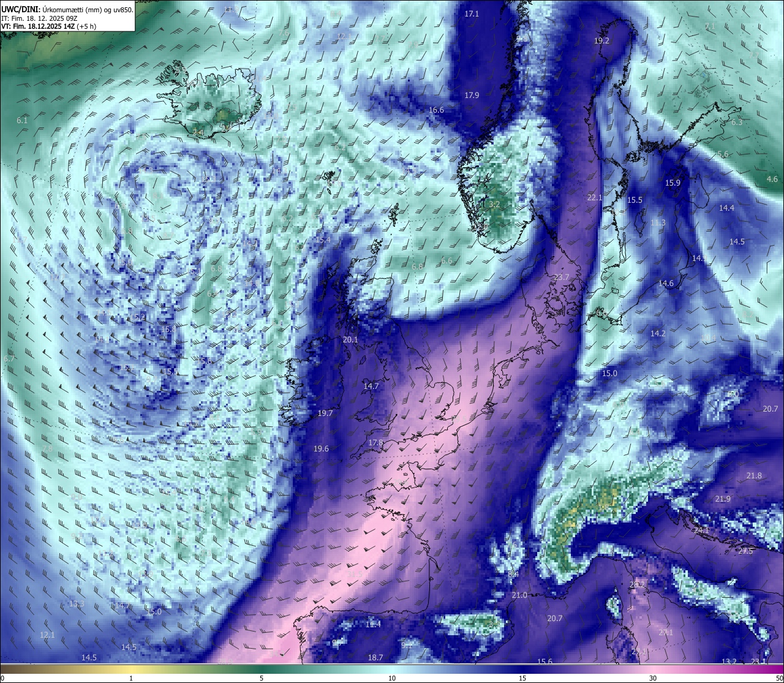Click the 19.7 value label

325,413
